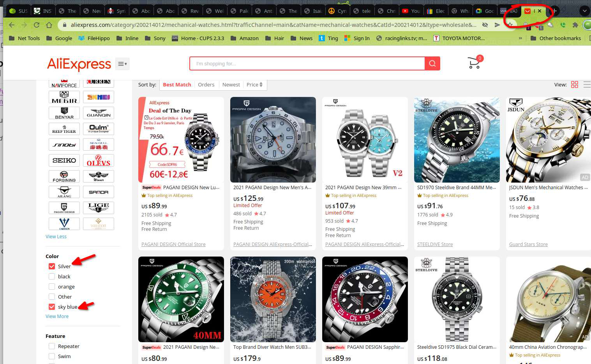Uncheck the sky blue color filter
The image size is (591, 364).
coord(52,307)
